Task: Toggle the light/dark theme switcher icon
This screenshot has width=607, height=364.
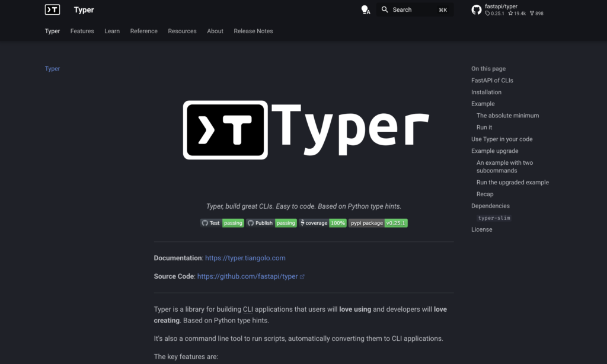Action: pos(365,9)
